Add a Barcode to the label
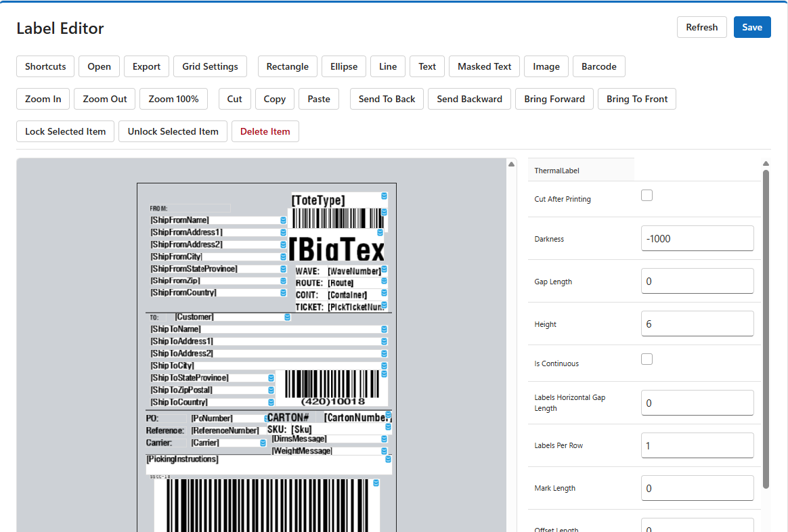This screenshot has height=532, width=788. [x=598, y=66]
